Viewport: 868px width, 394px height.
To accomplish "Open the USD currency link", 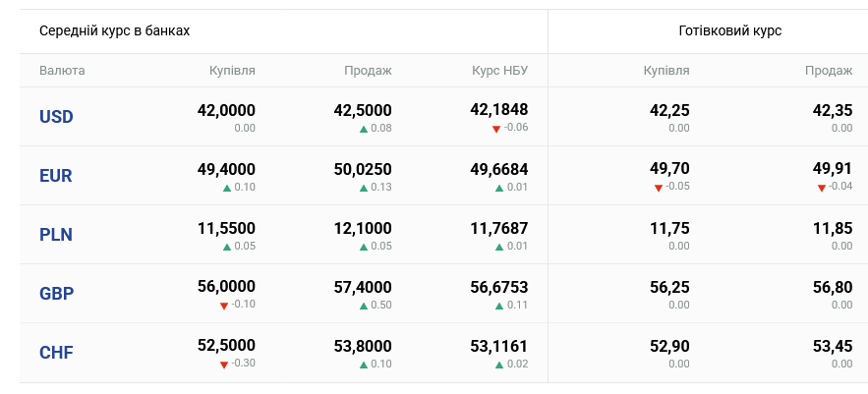I will (56, 117).
